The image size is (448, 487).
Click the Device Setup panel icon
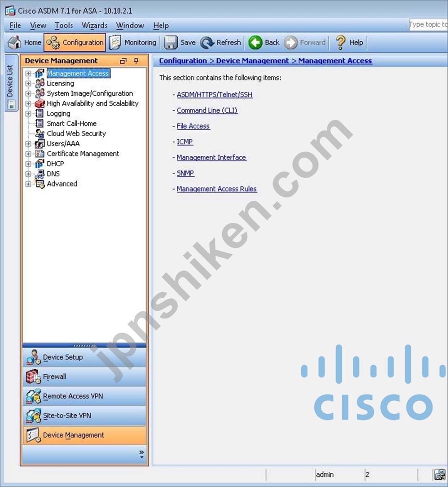tap(34, 357)
